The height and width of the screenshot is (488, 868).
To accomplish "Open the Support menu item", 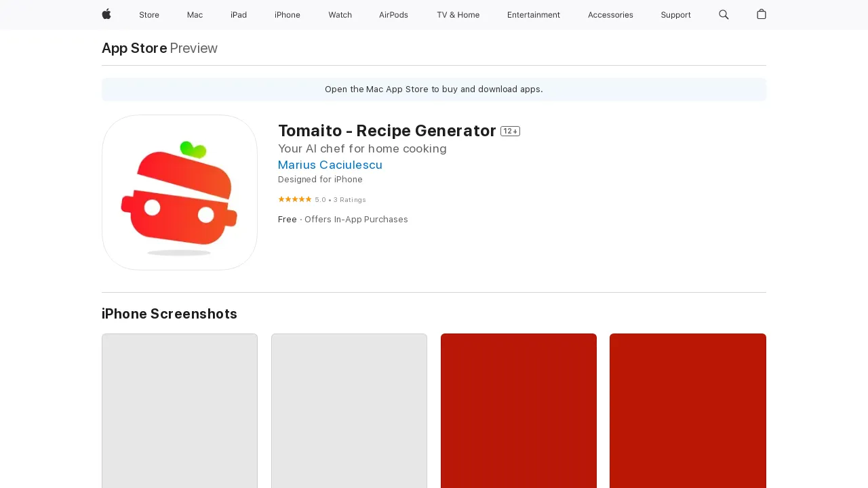I will point(676,15).
